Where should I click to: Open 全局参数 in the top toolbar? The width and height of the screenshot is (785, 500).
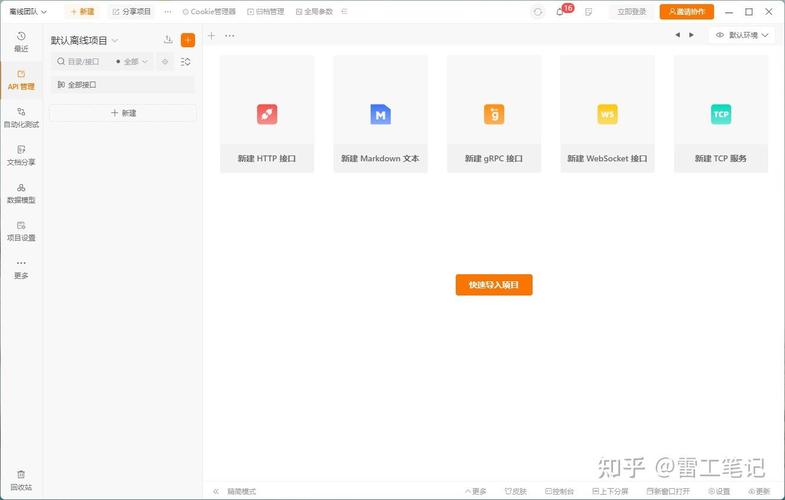click(x=314, y=12)
